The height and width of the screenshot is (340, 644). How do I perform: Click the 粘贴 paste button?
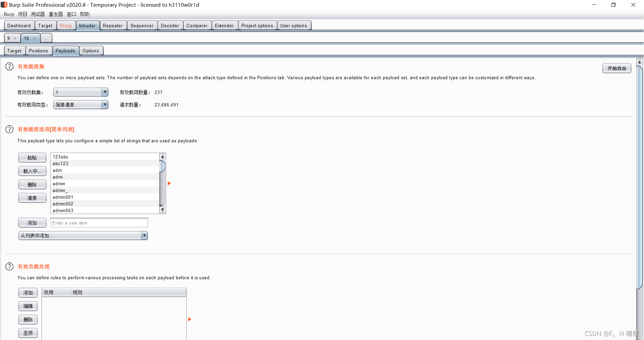[32, 158]
